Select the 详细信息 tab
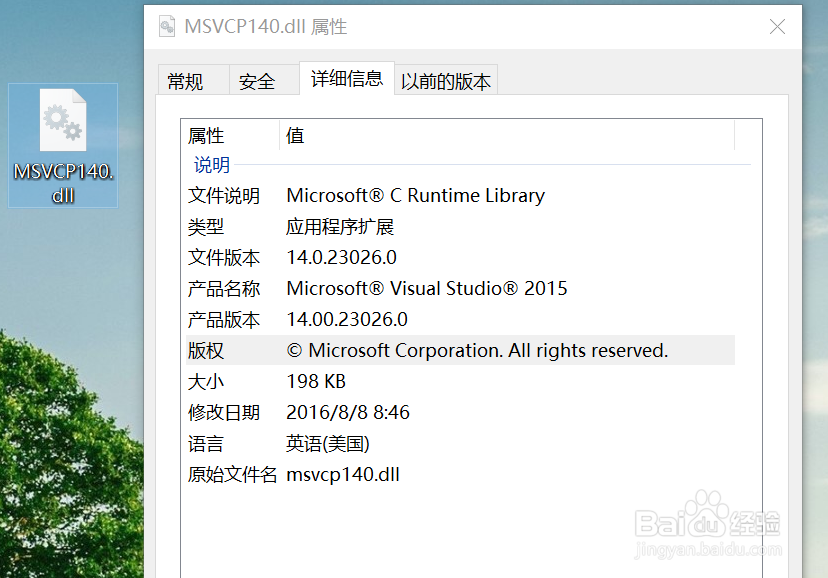828x578 pixels. [x=347, y=79]
